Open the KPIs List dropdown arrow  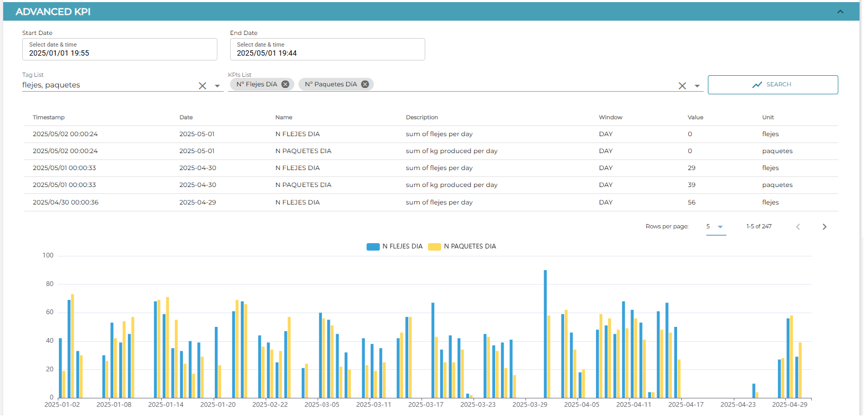[697, 86]
